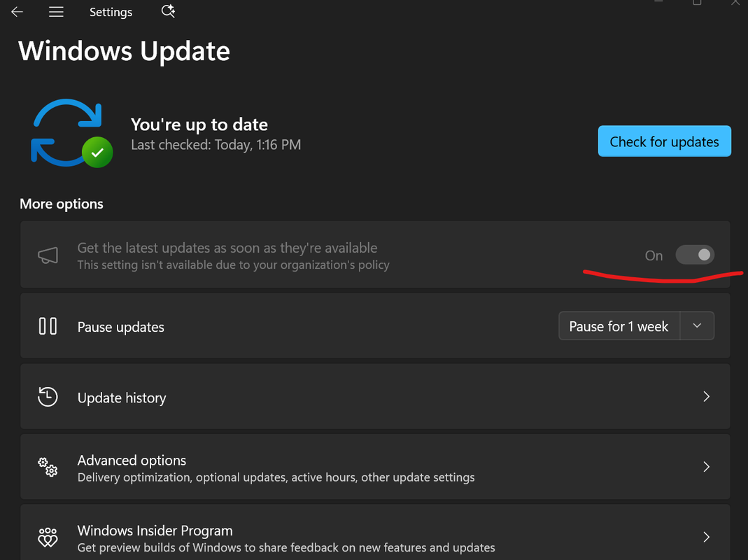Click the Pause updates label
This screenshot has width=748, height=560.
(120, 327)
